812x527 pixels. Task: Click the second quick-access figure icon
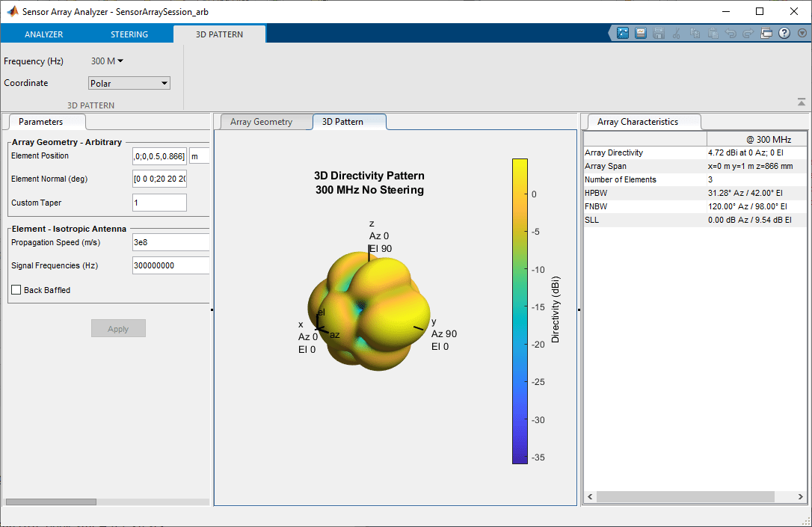[x=641, y=34]
